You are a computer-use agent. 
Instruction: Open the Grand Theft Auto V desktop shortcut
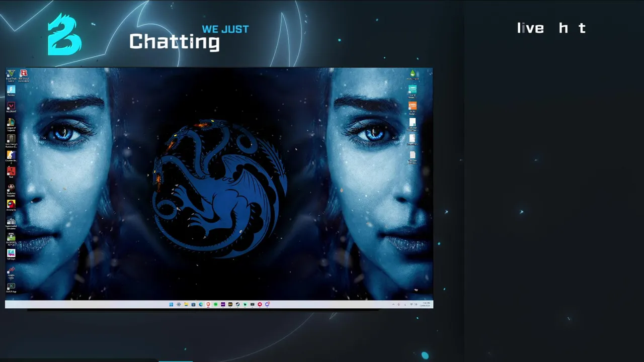click(x=11, y=76)
